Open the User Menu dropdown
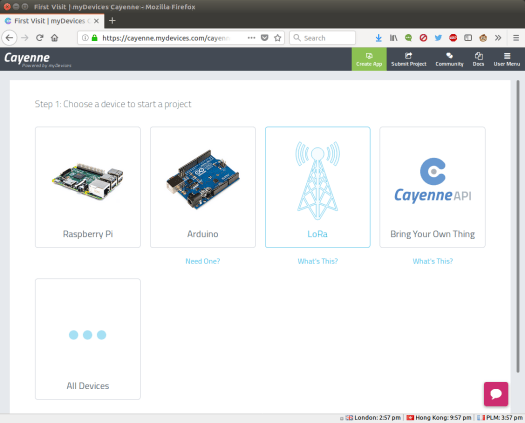The image size is (525, 423). [507, 59]
